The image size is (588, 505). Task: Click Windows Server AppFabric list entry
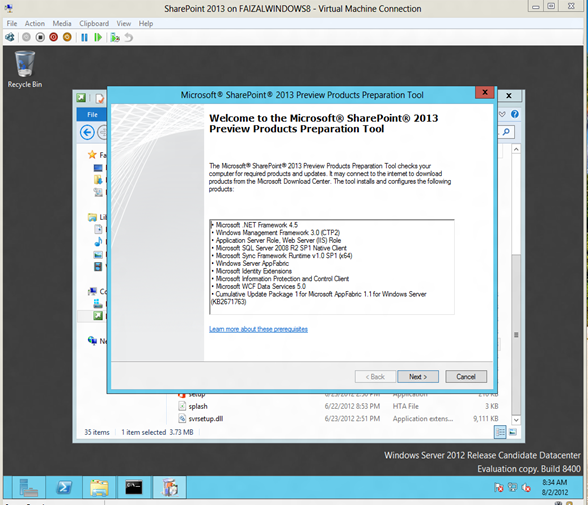(x=252, y=263)
